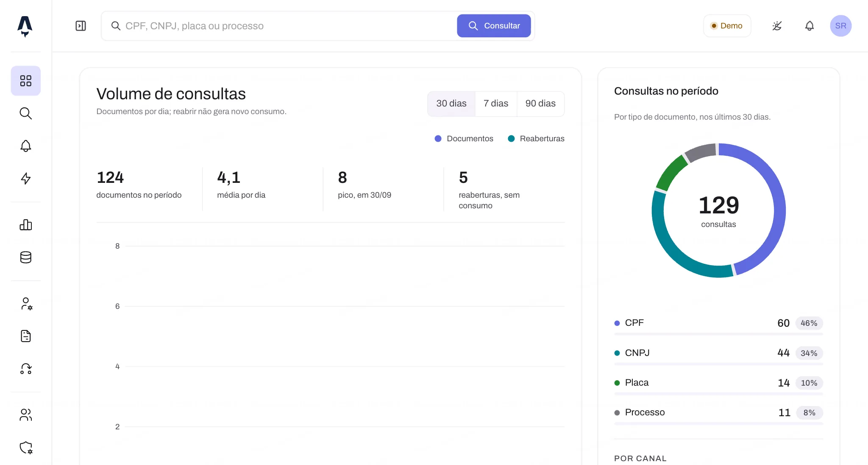Click the 4,1 média por dia stat
The width and height of the screenshot is (868, 465).
tap(241, 184)
